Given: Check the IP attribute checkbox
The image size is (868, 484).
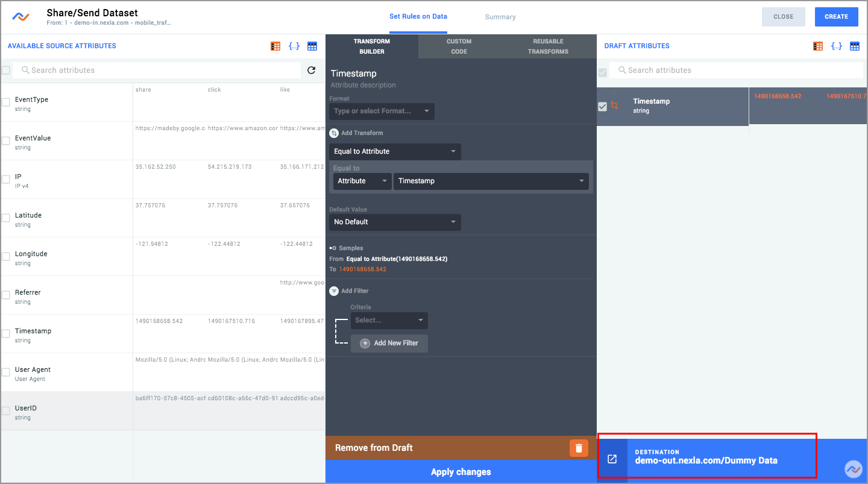Looking at the screenshot, I should coord(6,180).
